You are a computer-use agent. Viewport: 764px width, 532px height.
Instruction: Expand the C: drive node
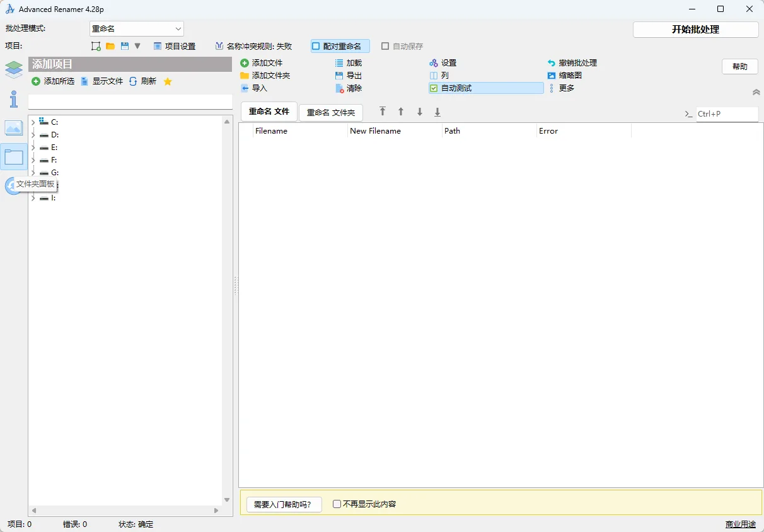pyautogui.click(x=33, y=122)
